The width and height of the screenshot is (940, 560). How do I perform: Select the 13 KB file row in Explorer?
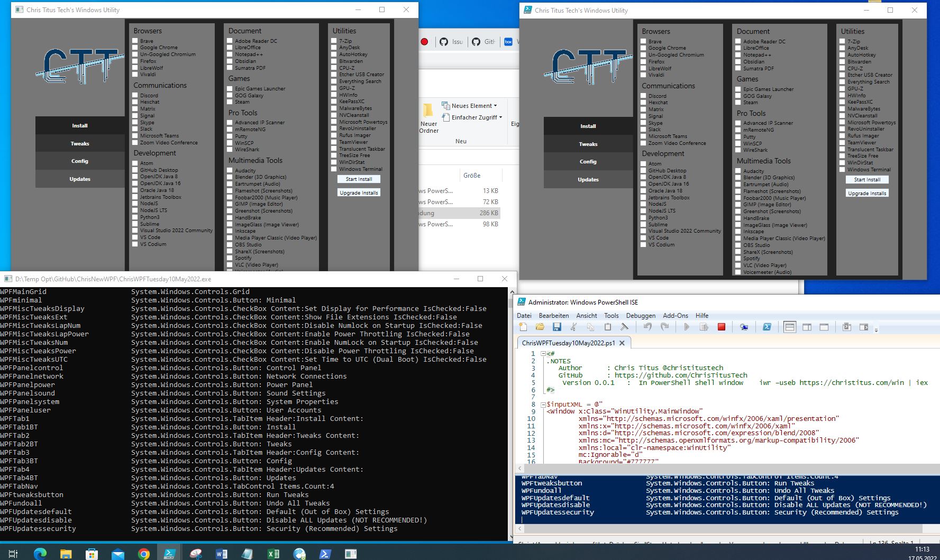click(459, 191)
